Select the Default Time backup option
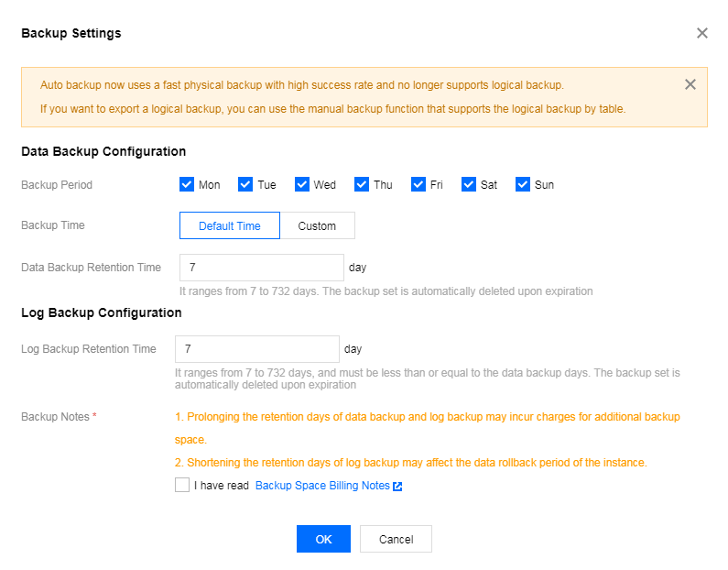728x570 pixels. coord(229,225)
